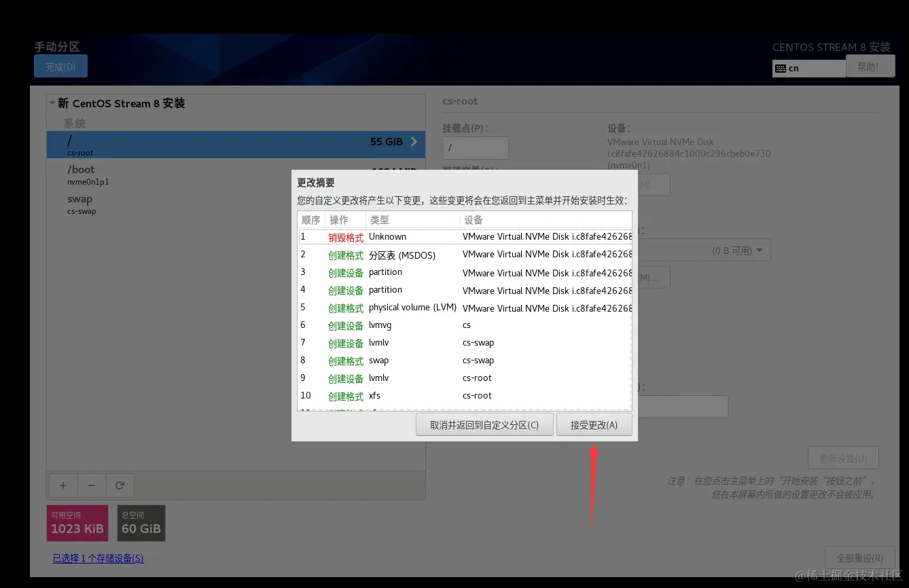Screen dimensions: 909x588
Task: Click the 挂载点 mount point input field
Action: [x=475, y=147]
